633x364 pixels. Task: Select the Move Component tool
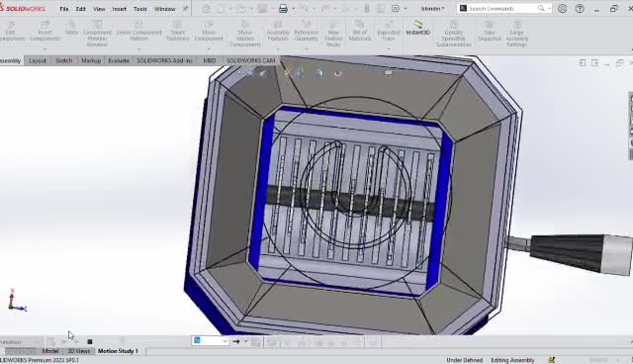point(209,31)
